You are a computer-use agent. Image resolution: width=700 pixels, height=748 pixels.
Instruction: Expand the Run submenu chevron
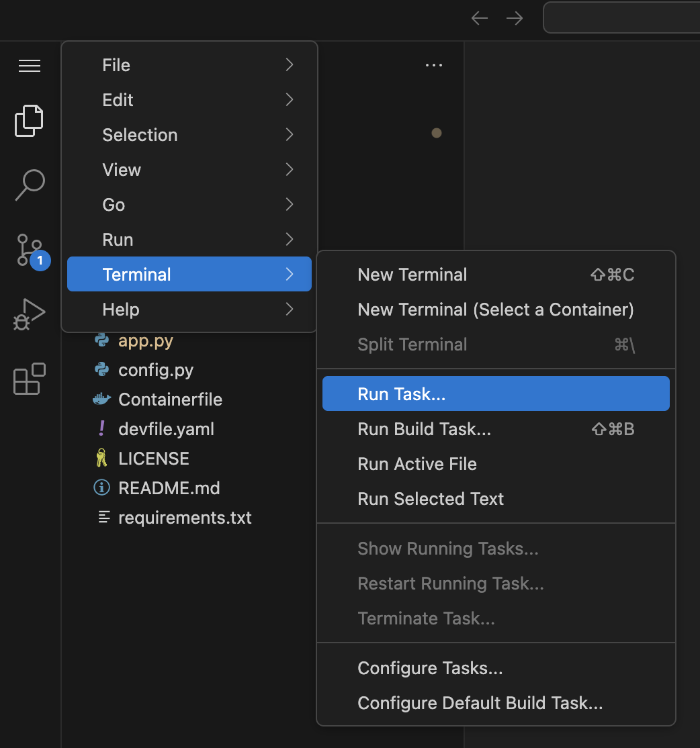click(x=289, y=239)
